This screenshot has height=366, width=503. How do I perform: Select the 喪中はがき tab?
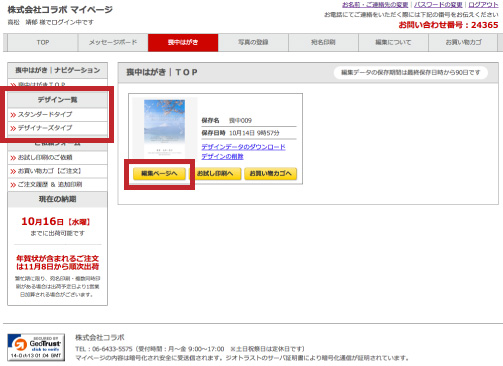click(183, 42)
